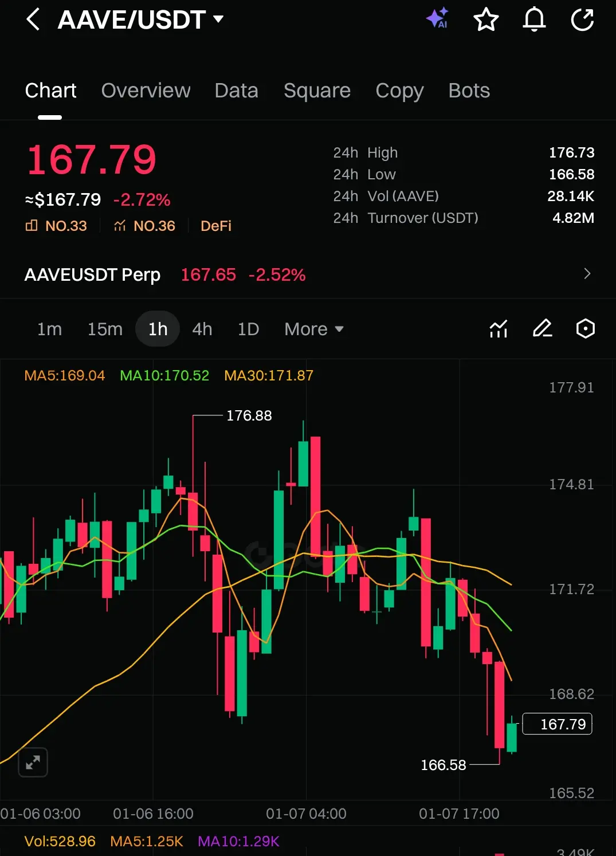Select the 1m timeframe

[x=49, y=329]
